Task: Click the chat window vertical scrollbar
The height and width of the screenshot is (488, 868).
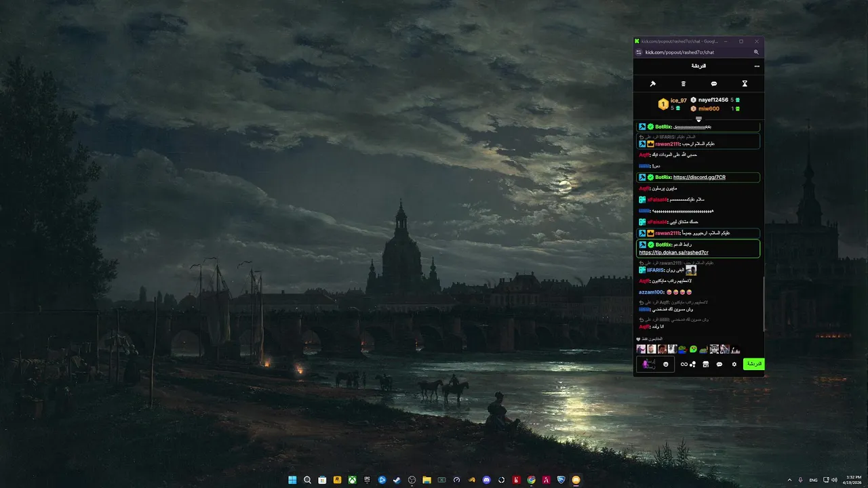Action: tap(764, 304)
